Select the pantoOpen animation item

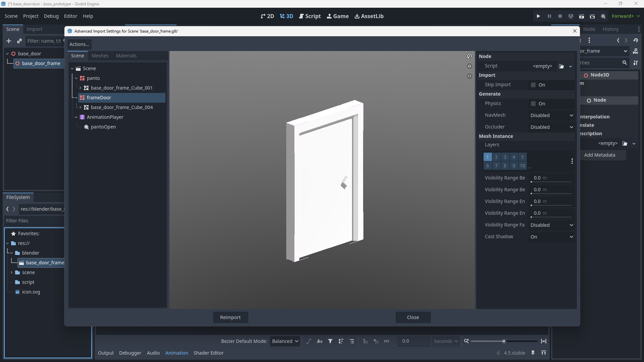point(103,127)
